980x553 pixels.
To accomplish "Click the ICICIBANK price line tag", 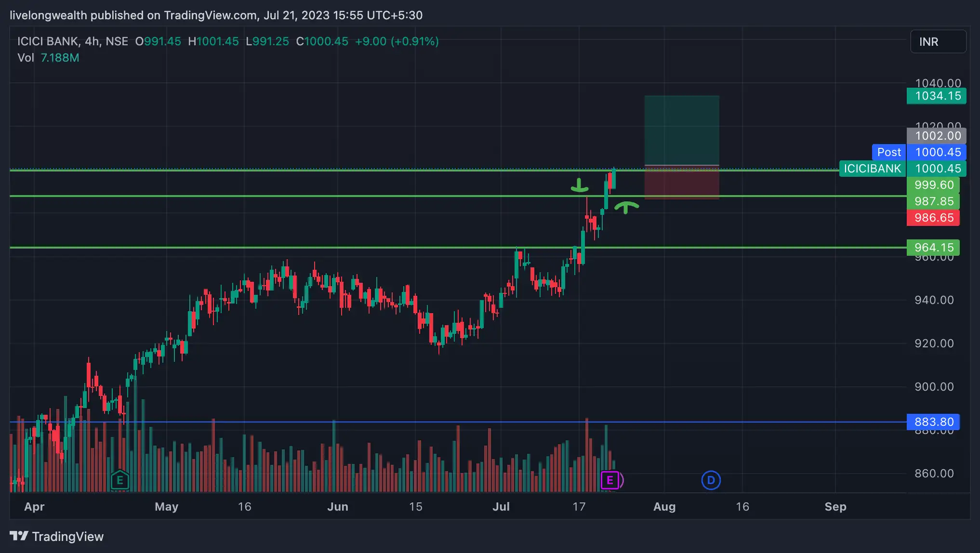I will tap(872, 169).
